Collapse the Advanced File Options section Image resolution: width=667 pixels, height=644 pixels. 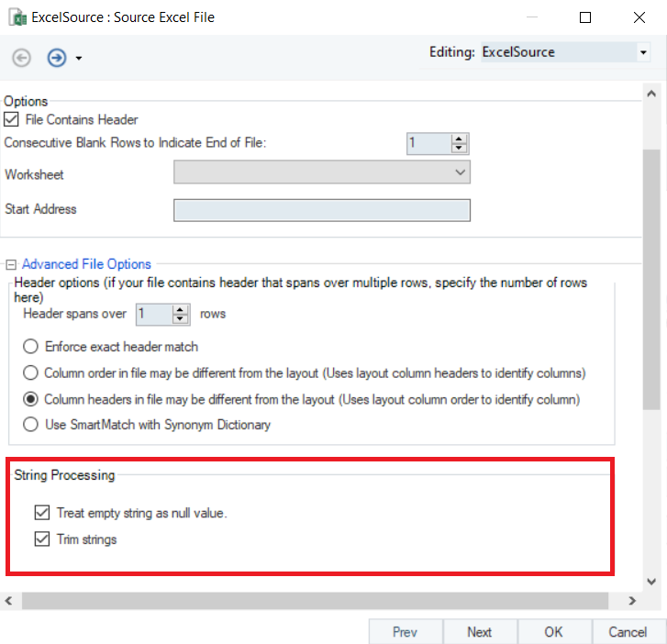pos(11,264)
